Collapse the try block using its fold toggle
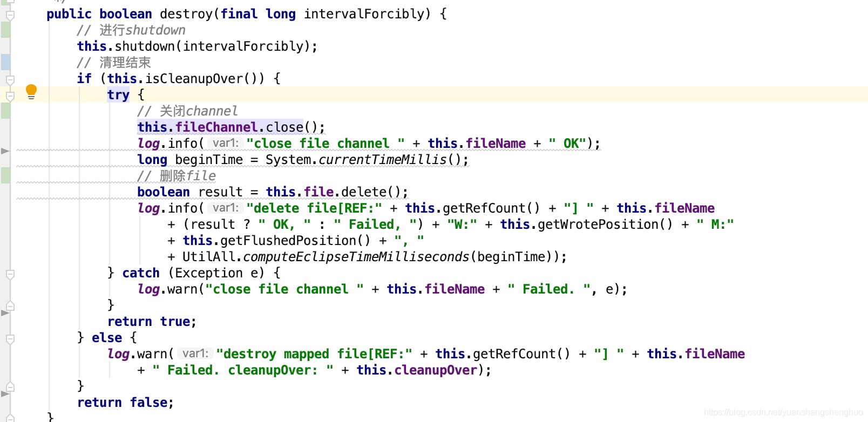 point(10,96)
